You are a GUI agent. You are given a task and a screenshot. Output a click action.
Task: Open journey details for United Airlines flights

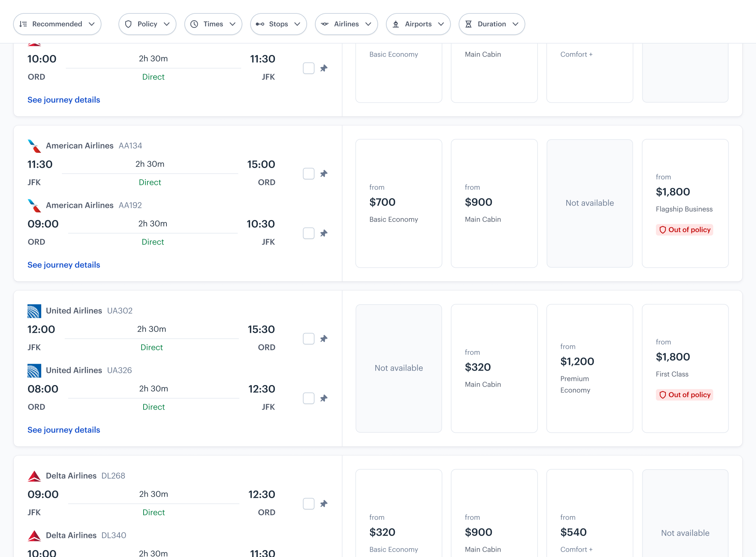coord(64,430)
